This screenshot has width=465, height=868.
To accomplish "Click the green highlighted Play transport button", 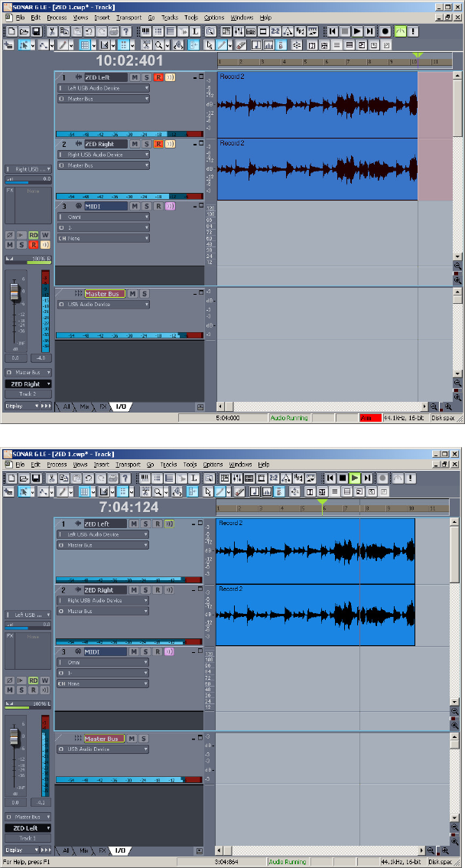I will coord(356,478).
